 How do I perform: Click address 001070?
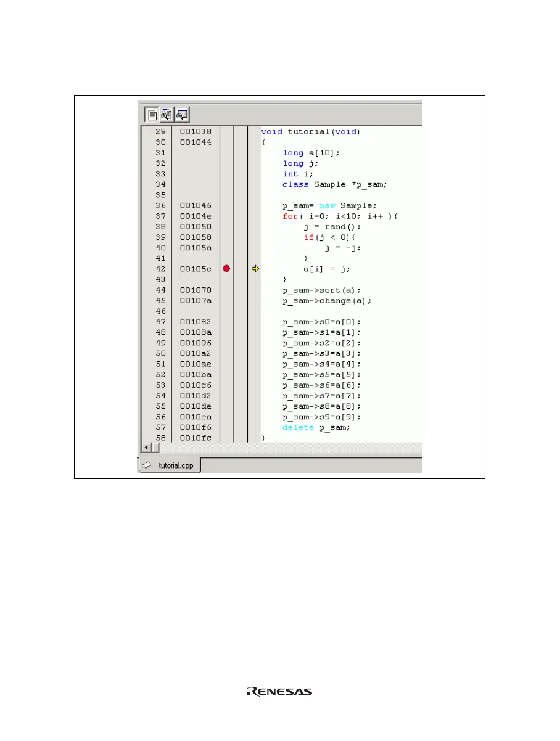point(196,290)
